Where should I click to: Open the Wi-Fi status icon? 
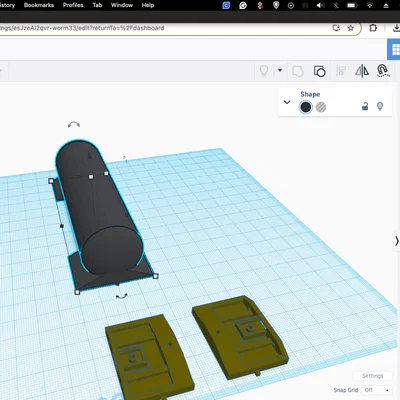pyautogui.click(x=369, y=5)
